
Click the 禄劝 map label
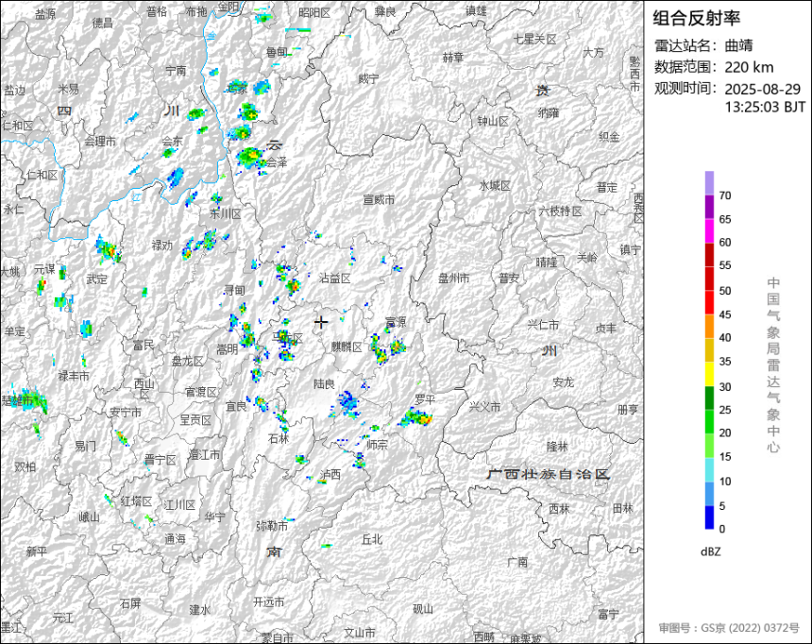(x=162, y=246)
